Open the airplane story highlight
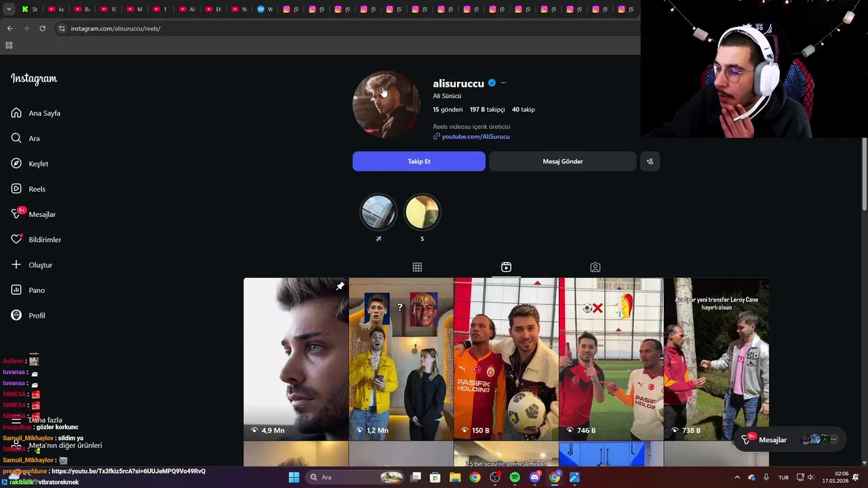 point(378,212)
